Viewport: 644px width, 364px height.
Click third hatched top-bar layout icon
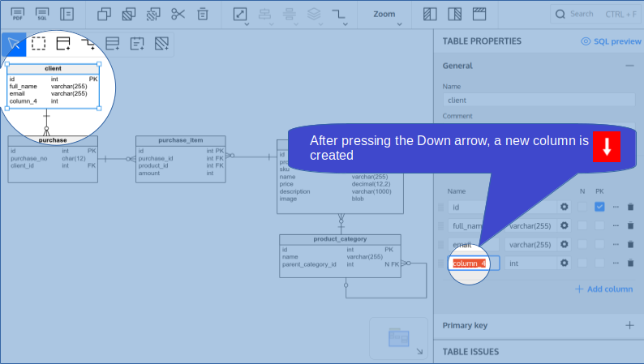[479, 15]
